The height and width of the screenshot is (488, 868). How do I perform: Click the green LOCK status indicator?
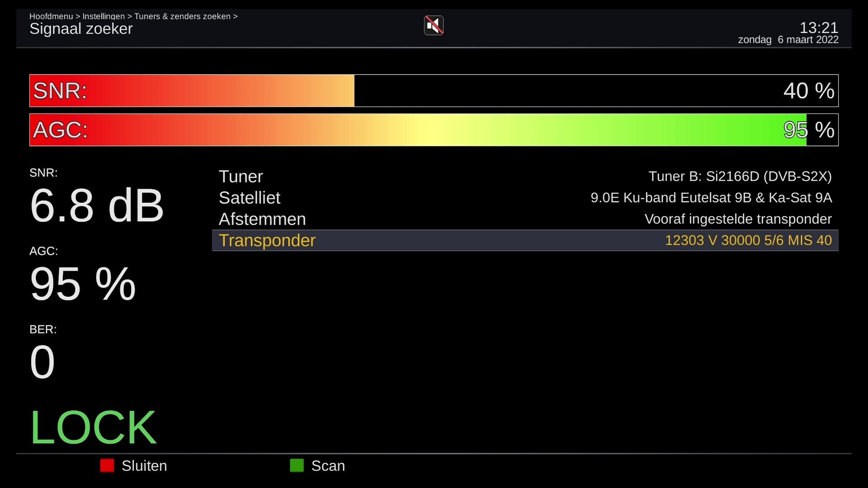point(94,427)
